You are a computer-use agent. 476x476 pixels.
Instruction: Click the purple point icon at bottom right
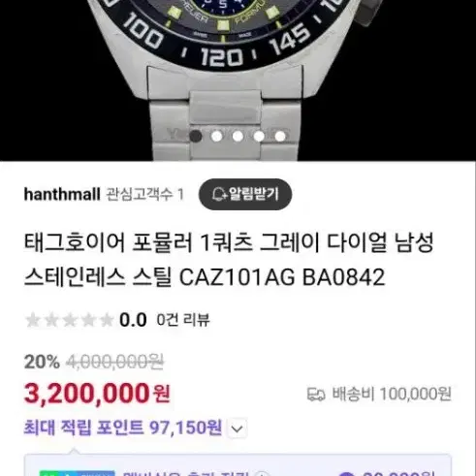pyautogui.click(x=346, y=474)
